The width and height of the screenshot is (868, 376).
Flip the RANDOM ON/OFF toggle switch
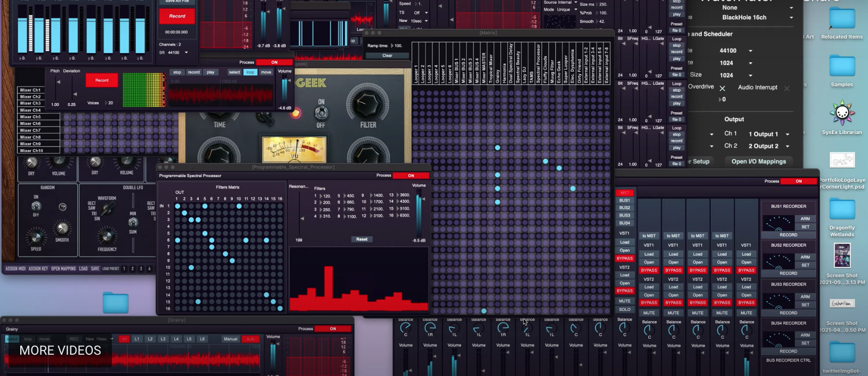(x=36, y=206)
